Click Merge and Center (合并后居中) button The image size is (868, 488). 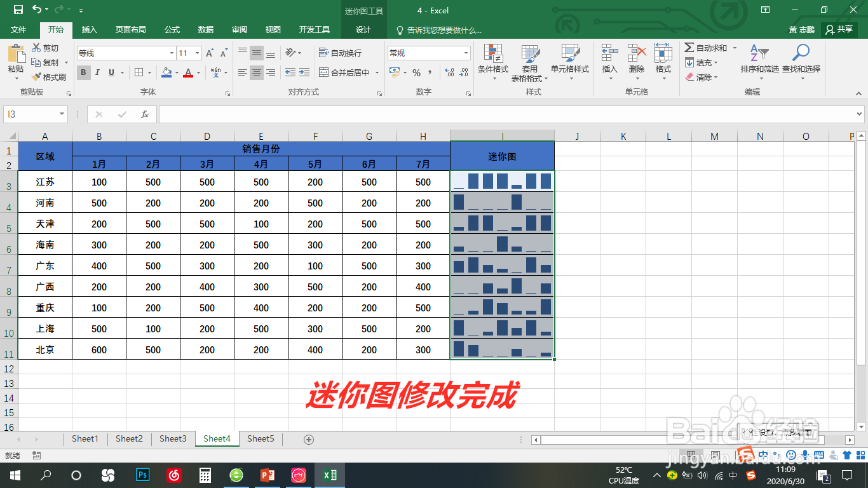(344, 72)
